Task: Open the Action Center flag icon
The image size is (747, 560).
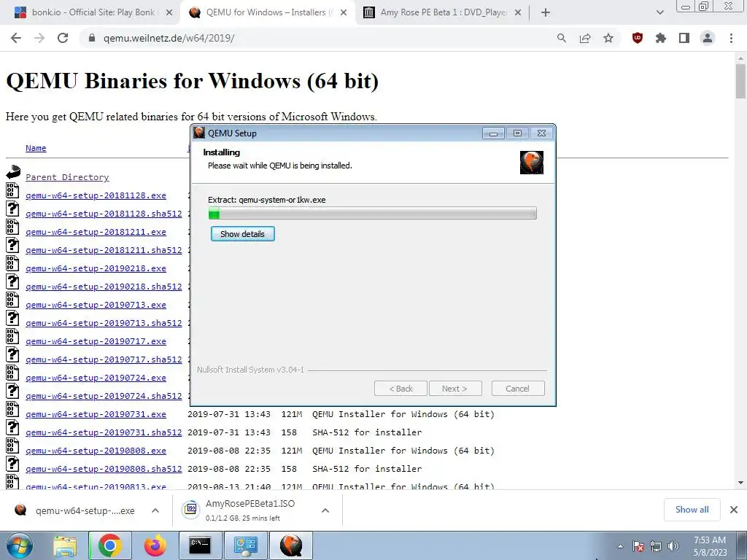Action: click(638, 546)
